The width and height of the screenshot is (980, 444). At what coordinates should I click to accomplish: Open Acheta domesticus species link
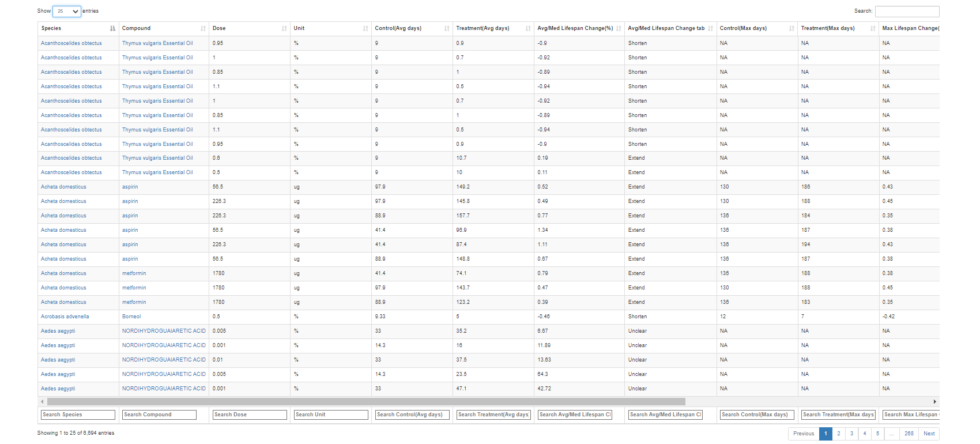(x=63, y=187)
